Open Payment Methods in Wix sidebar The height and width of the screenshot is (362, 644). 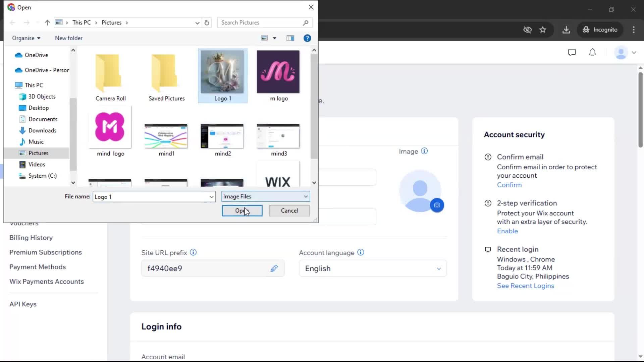[38, 267]
